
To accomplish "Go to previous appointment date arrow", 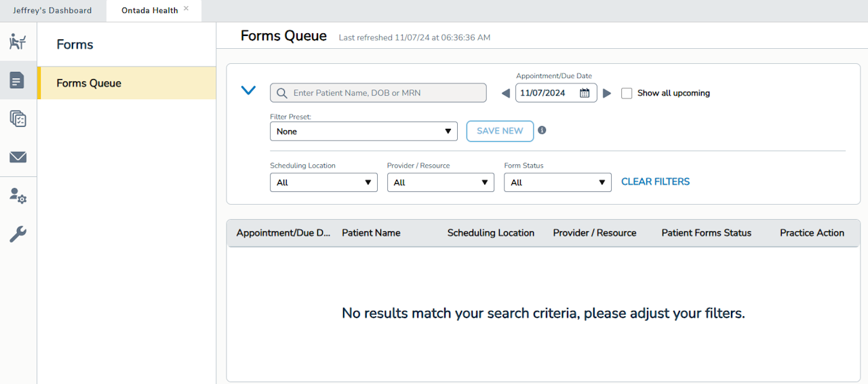I will tap(505, 94).
